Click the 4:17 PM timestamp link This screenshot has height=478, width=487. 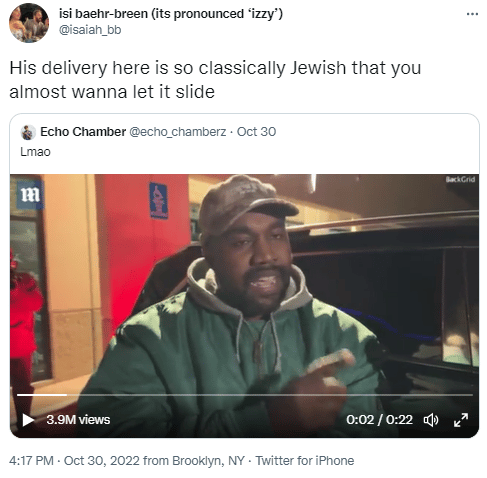(x=31, y=461)
